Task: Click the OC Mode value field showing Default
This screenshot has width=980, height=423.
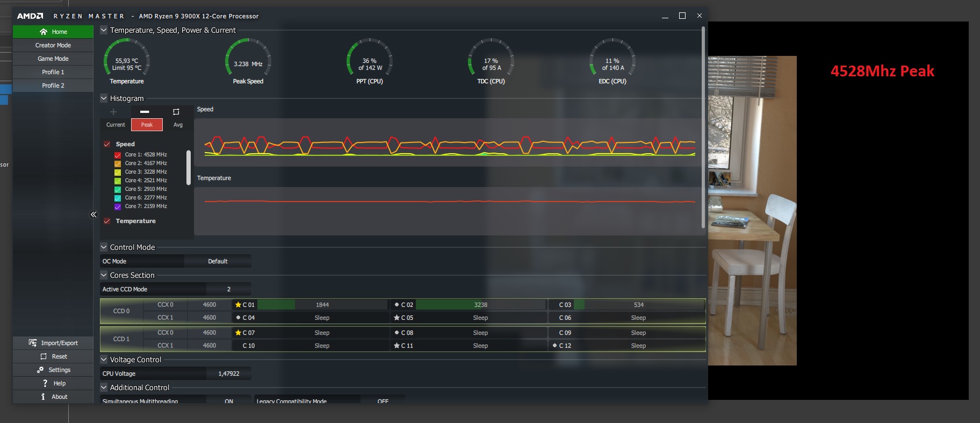Action: [x=218, y=261]
